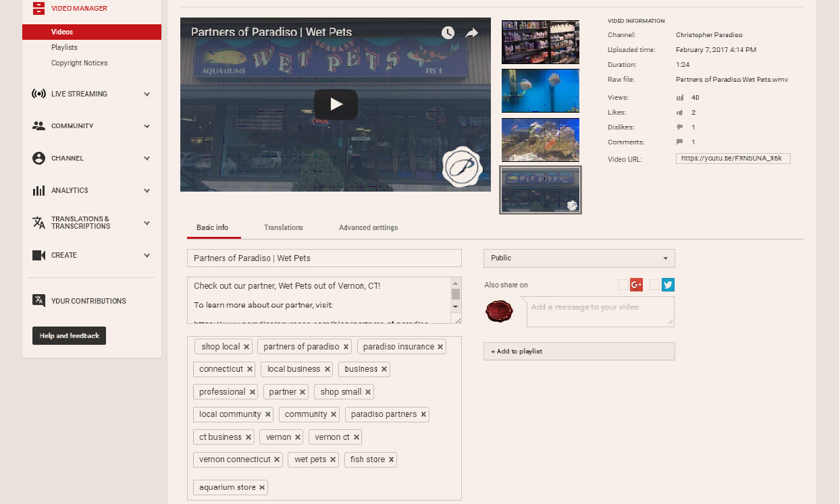Switch to the Basic info tab
The height and width of the screenshot is (504, 840).
click(x=212, y=227)
